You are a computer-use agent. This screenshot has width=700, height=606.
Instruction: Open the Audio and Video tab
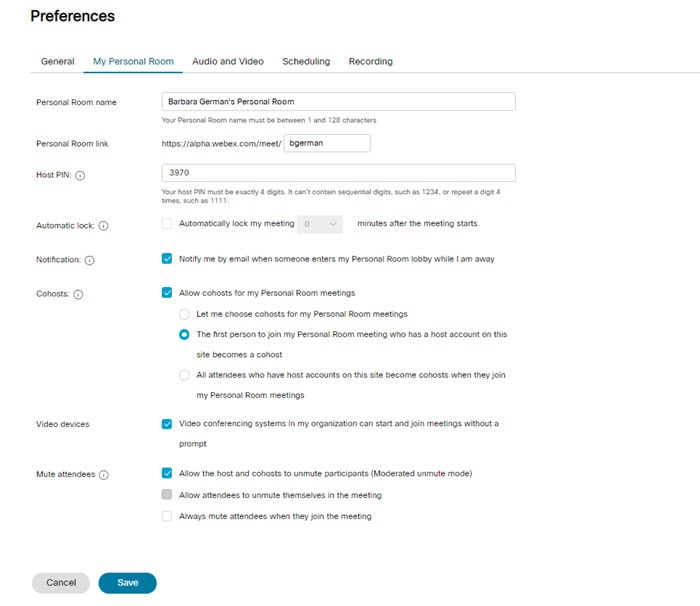228,61
